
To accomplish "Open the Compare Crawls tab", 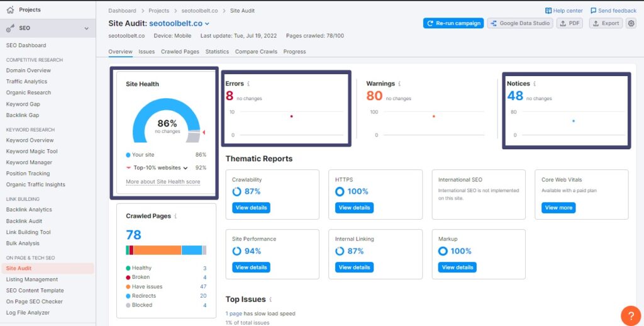I will click(256, 52).
